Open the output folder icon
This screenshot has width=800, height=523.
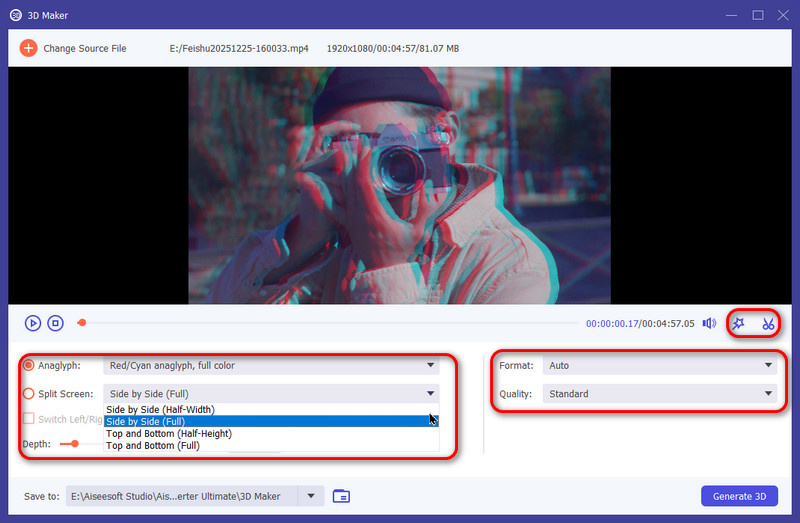click(x=341, y=496)
